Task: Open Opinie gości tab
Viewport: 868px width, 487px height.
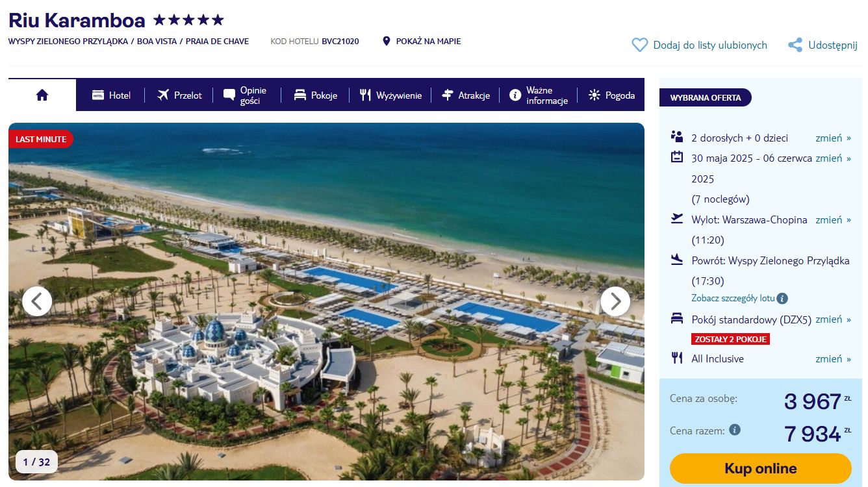Action: [x=245, y=95]
